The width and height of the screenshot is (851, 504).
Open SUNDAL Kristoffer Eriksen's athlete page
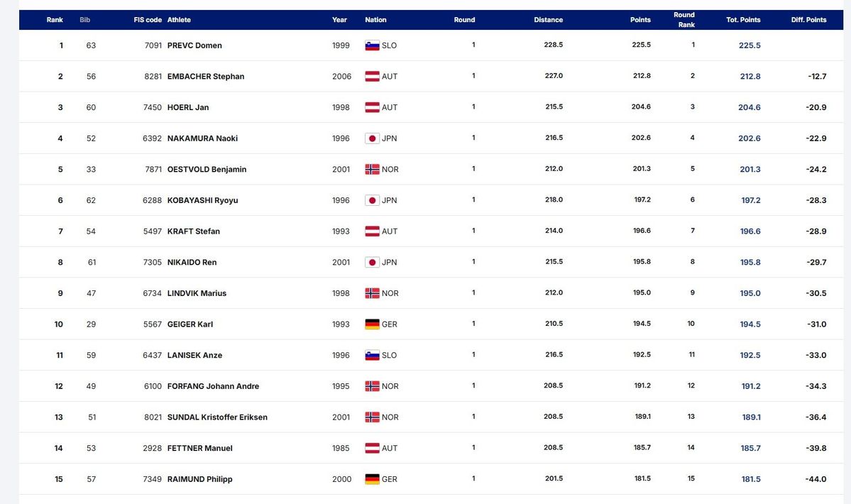217,417
